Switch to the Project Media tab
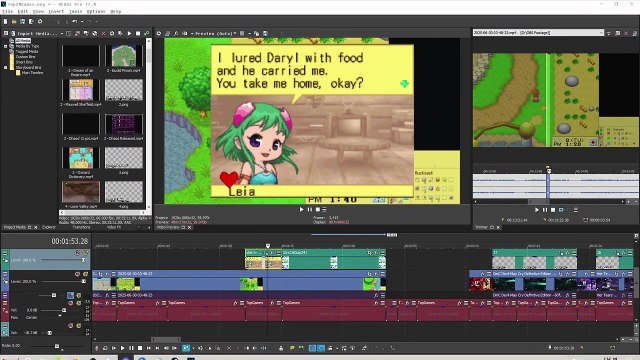Image resolution: width=640 pixels, height=360 pixels. [x=15, y=227]
